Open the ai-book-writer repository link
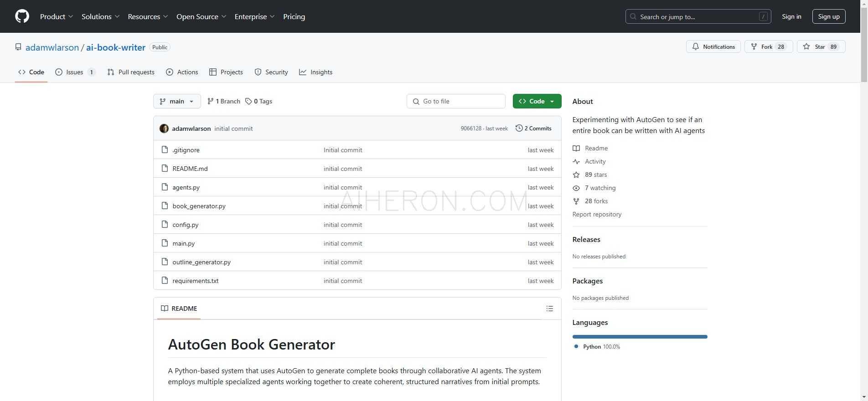Image resolution: width=868 pixels, height=401 pixels. point(116,47)
